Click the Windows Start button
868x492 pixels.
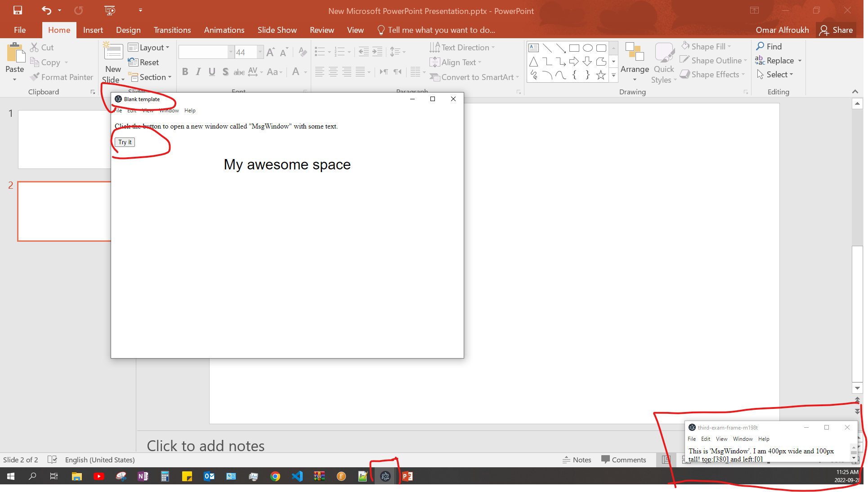tap(11, 476)
